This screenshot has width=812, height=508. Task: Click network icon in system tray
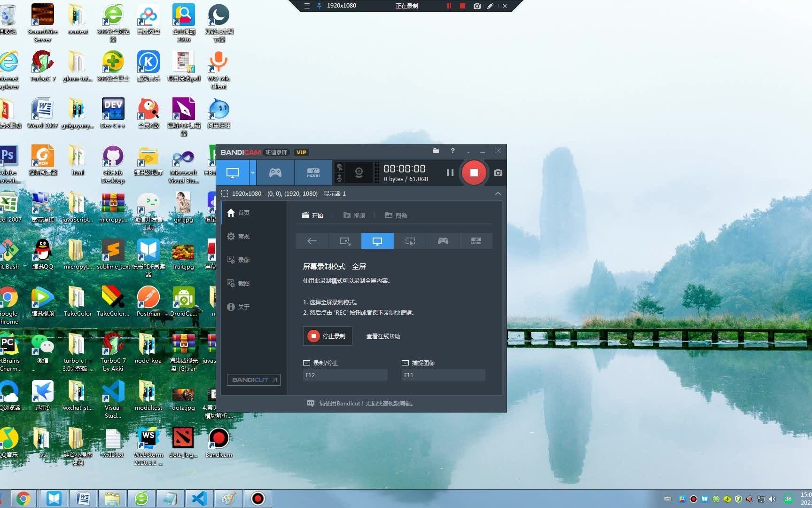(x=761, y=499)
